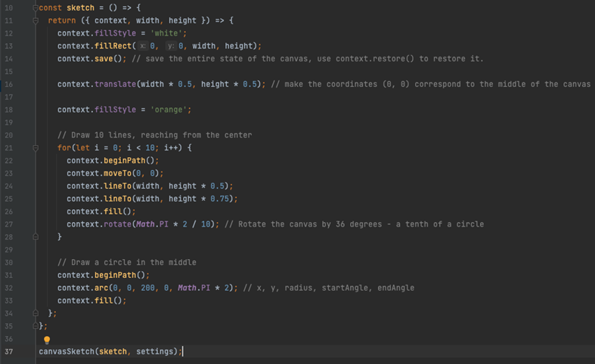
Task: Click the 'save the entire state' comment
Action: [308, 59]
